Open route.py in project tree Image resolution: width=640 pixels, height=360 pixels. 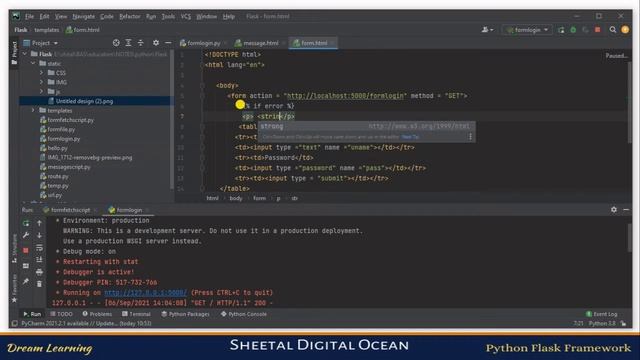coord(58,176)
